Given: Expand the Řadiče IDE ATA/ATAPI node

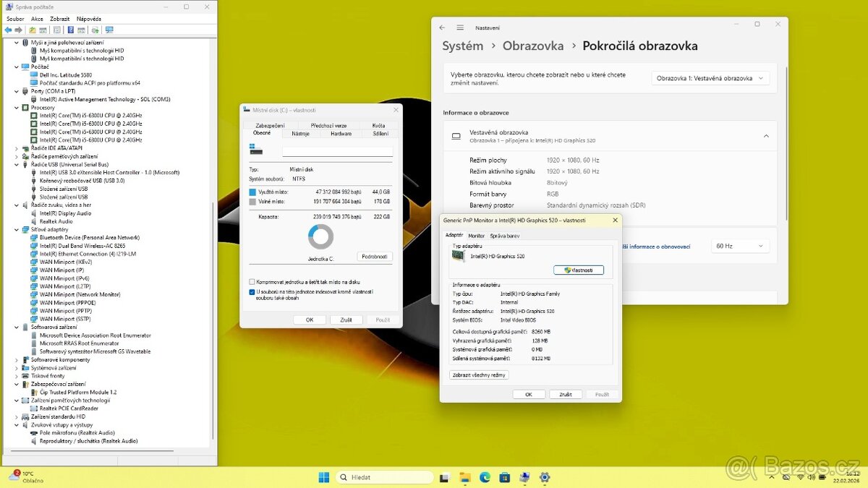Looking at the screenshot, I should click(x=16, y=147).
